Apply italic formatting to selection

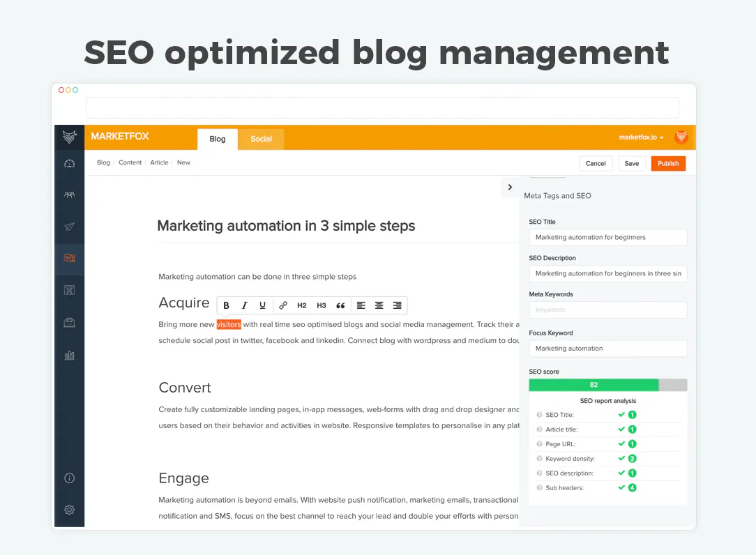click(245, 305)
